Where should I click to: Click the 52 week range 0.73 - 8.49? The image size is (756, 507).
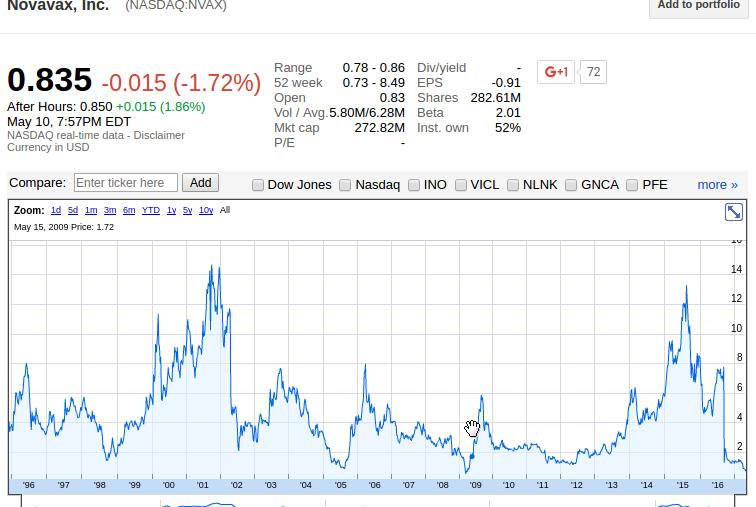[374, 83]
